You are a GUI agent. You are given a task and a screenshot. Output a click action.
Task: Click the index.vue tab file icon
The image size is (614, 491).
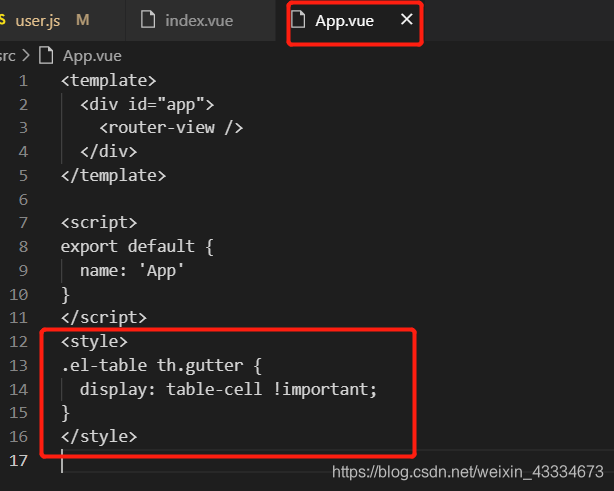point(148,19)
